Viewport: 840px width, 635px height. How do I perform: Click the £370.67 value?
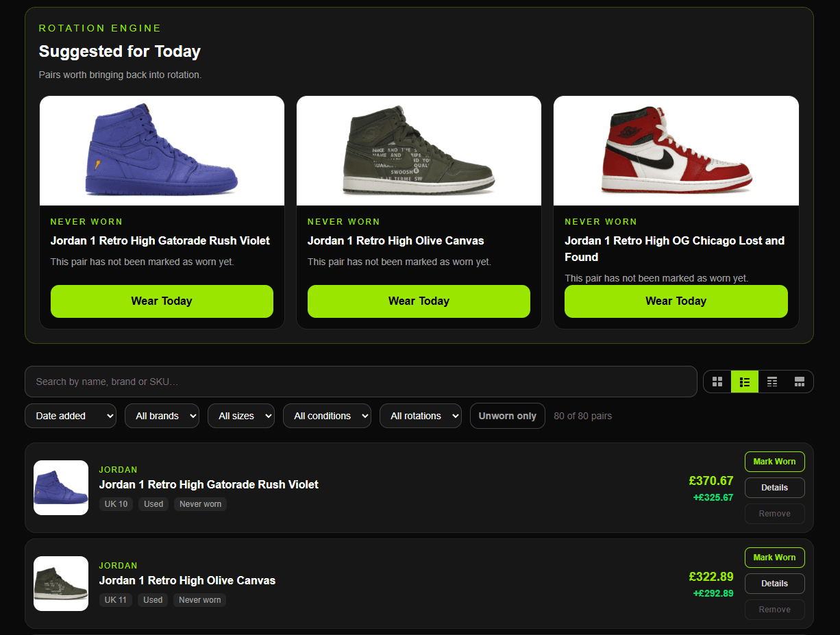pyautogui.click(x=711, y=481)
